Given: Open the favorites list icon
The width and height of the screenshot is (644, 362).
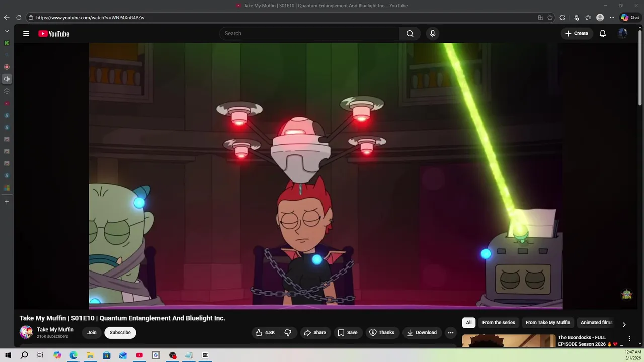Looking at the screenshot, I should pyautogui.click(x=588, y=17).
